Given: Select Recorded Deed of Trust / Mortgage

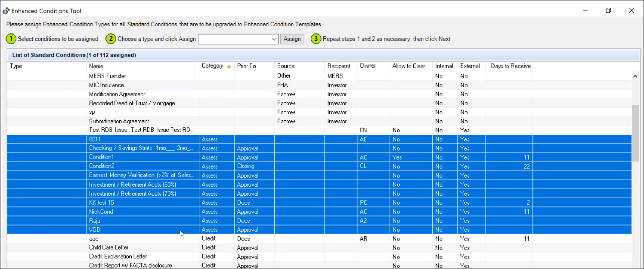Looking at the screenshot, I should tap(320, 103).
